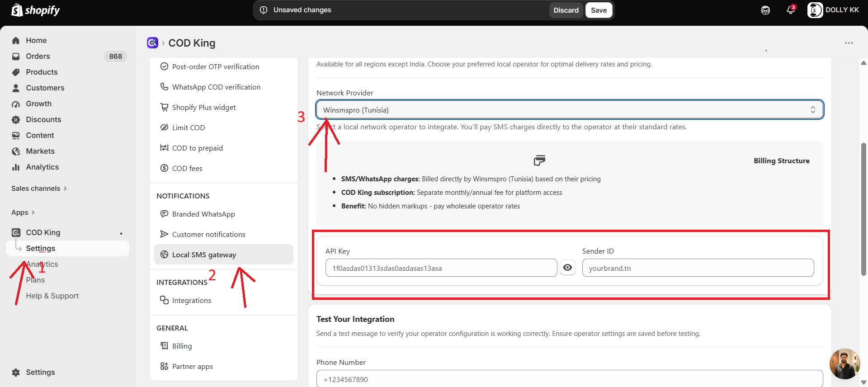Viewport: 868px width, 387px height.
Task: Click the Settings gear icon at bottom
Action: tap(16, 373)
